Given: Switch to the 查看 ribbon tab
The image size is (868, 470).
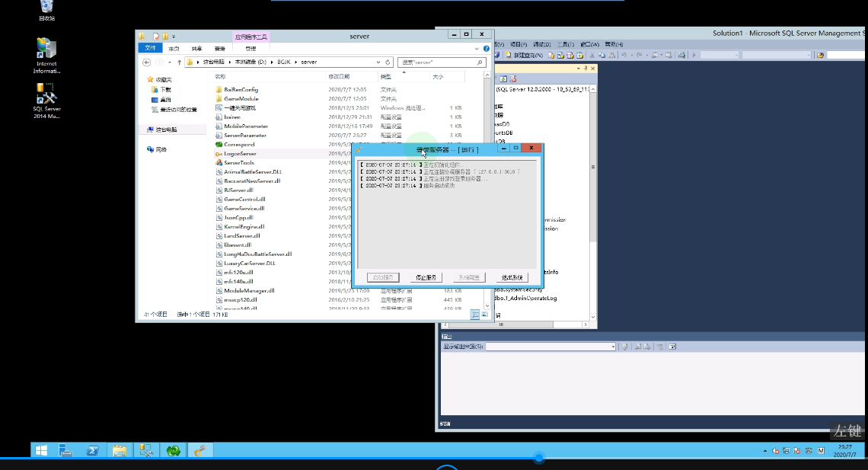Looking at the screenshot, I should coord(219,48).
